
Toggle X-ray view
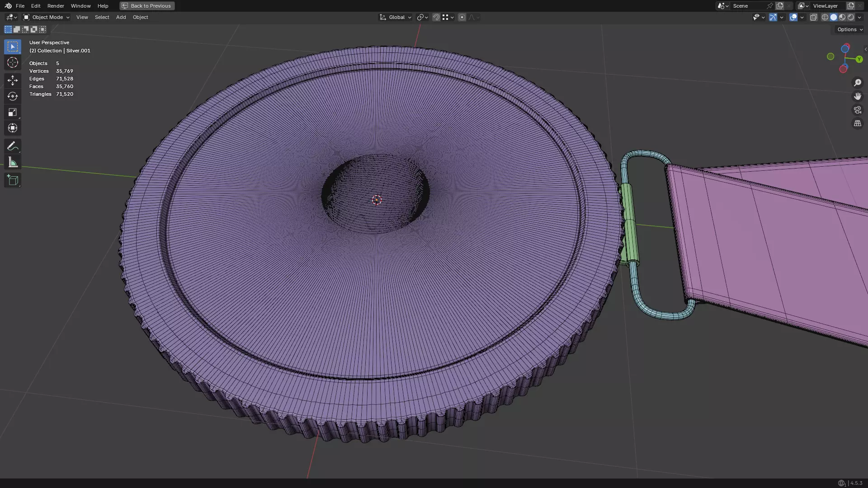pos(813,17)
